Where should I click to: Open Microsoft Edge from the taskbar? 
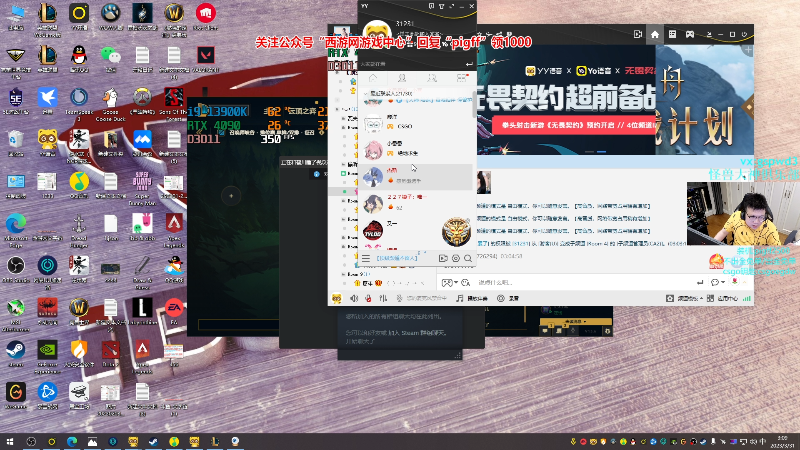click(72, 441)
